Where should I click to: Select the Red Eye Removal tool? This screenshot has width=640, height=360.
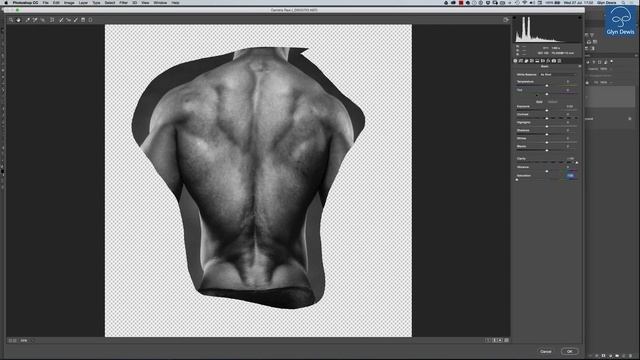coord(68,20)
